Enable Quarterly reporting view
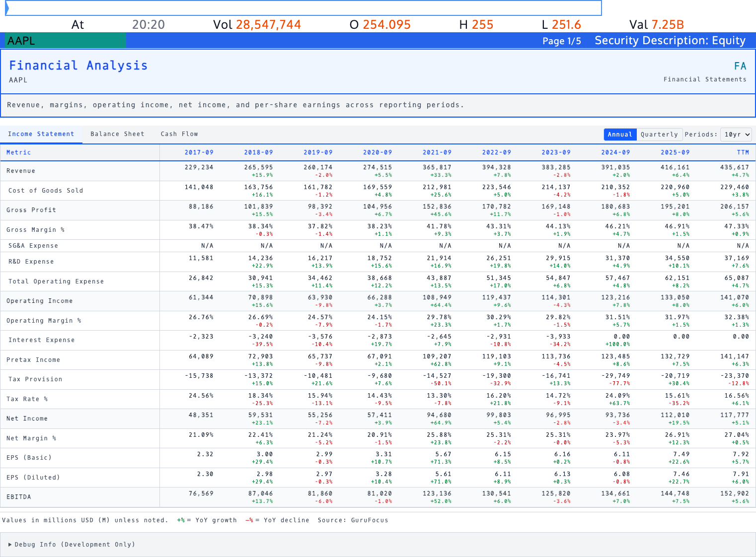The height and width of the screenshot is (557, 756). tap(660, 134)
